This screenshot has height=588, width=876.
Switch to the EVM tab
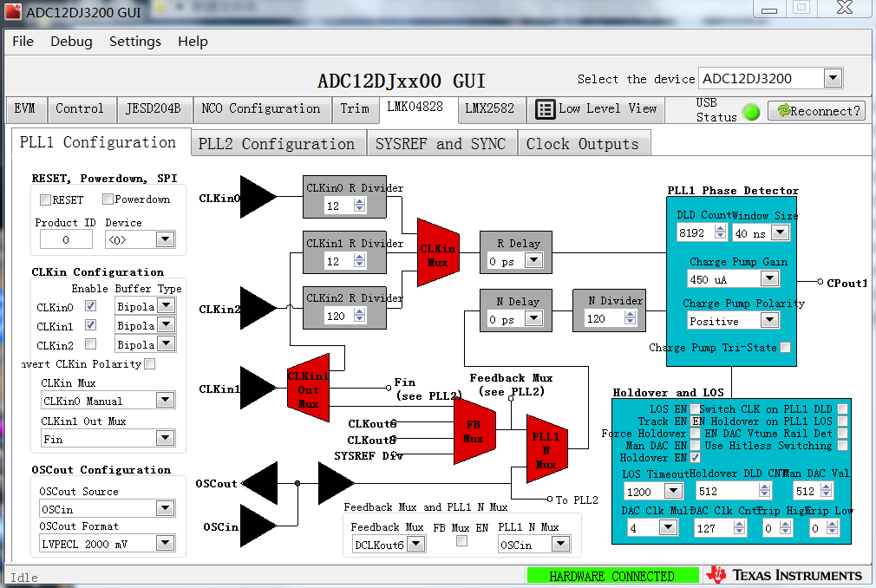pyautogui.click(x=25, y=109)
